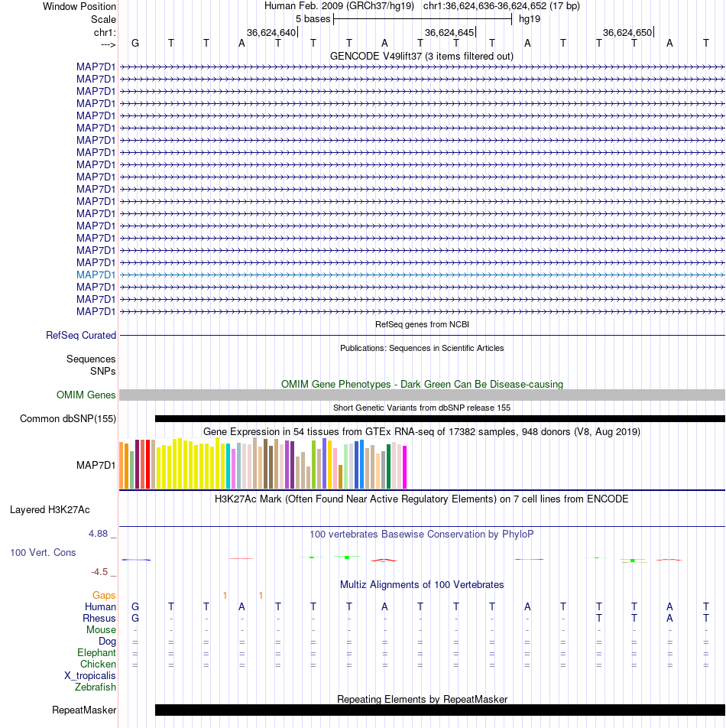This screenshot has height=728, width=726.
Task: Click the "5 bases" scale bar
Action: (422, 19)
